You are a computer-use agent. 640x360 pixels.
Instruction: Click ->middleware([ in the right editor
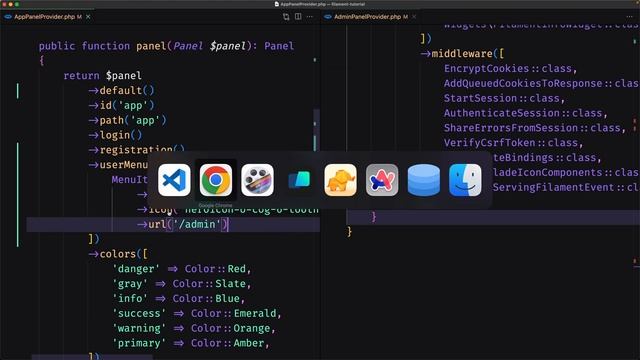(x=462, y=53)
